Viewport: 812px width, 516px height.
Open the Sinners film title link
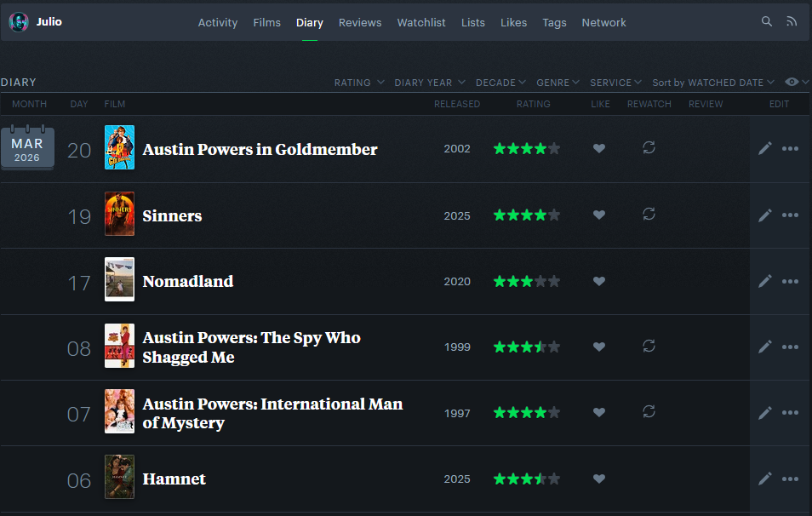(172, 215)
